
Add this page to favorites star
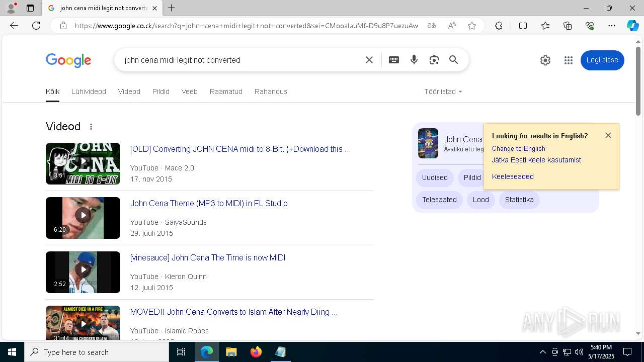tap(472, 26)
